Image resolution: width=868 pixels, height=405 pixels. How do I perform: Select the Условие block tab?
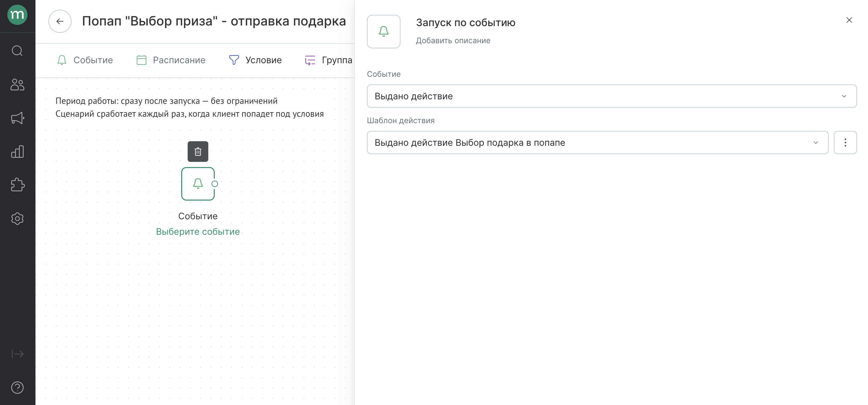255,60
